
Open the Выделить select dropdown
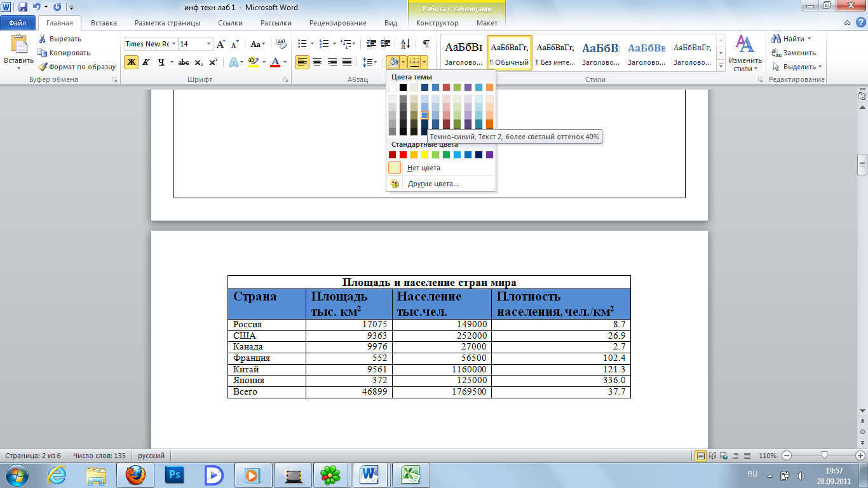coord(797,67)
